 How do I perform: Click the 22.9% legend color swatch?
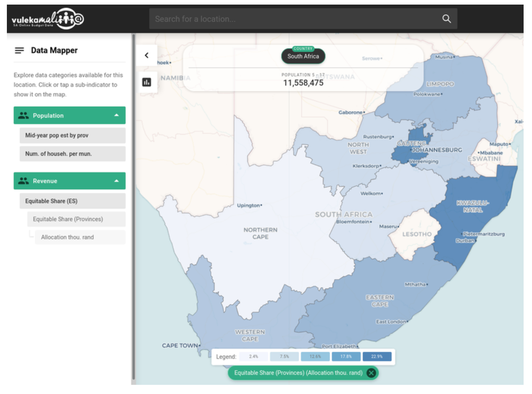click(377, 357)
